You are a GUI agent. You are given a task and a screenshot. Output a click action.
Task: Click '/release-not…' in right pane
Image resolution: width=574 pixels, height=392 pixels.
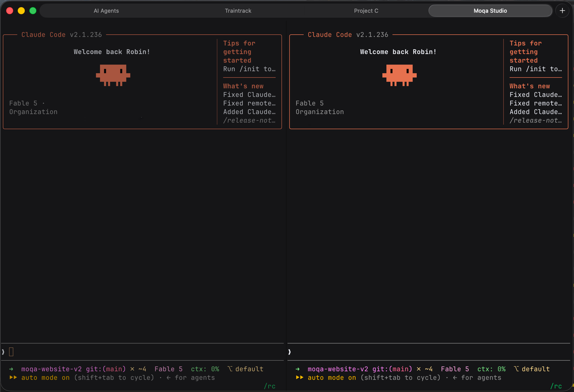[536, 120]
